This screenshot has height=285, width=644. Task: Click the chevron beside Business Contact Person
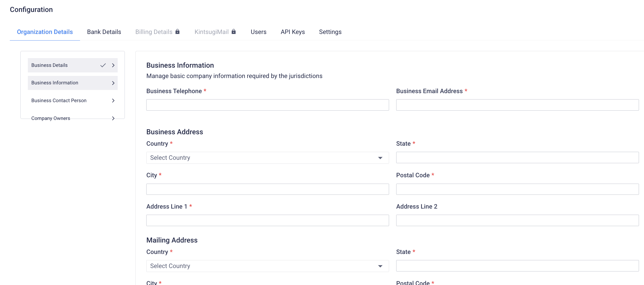point(113,101)
